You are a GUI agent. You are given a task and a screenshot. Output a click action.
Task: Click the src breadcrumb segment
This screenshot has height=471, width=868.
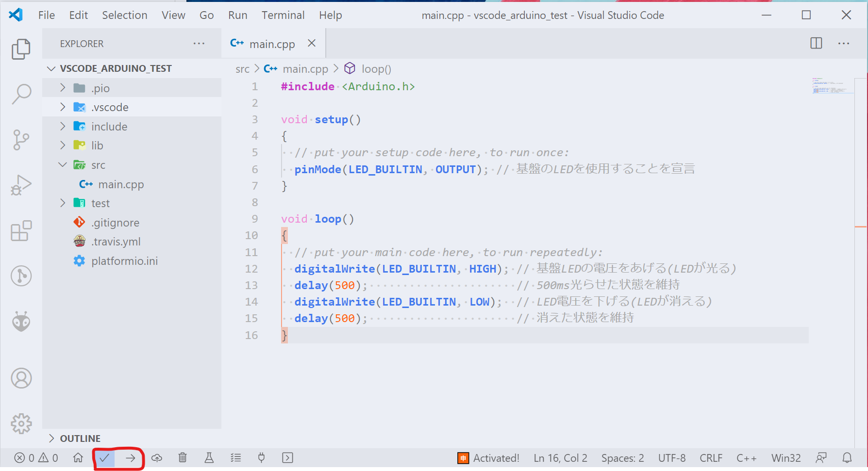[x=242, y=69]
